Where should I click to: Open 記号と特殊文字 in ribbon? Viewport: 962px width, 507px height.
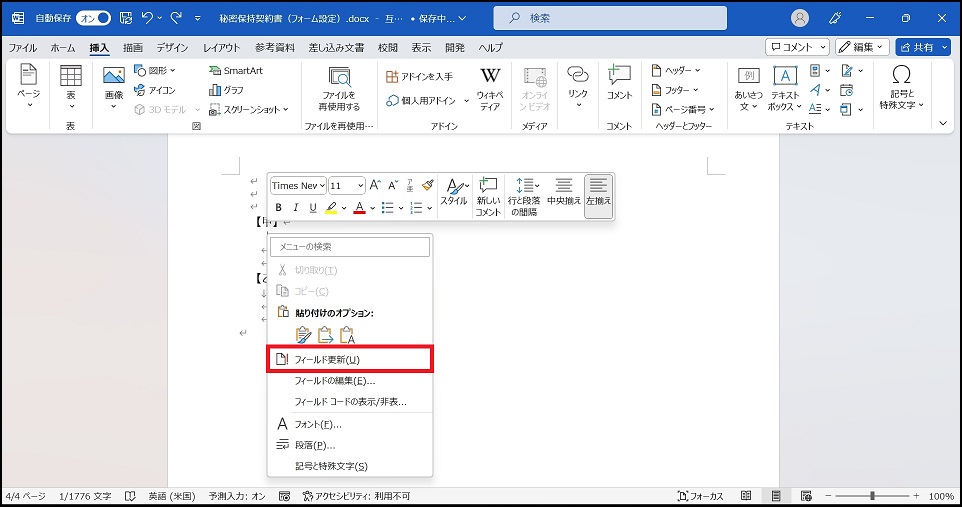pos(901,87)
